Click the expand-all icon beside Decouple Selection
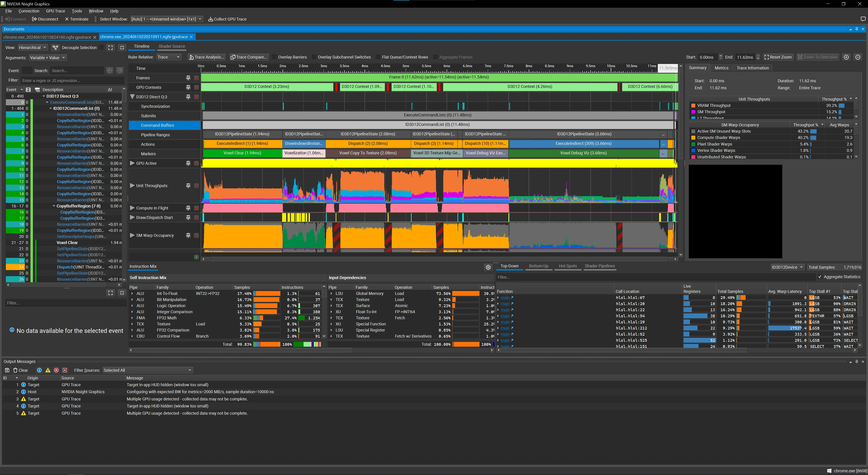Image resolution: width=868 pixels, height=475 pixels. tap(111, 47)
